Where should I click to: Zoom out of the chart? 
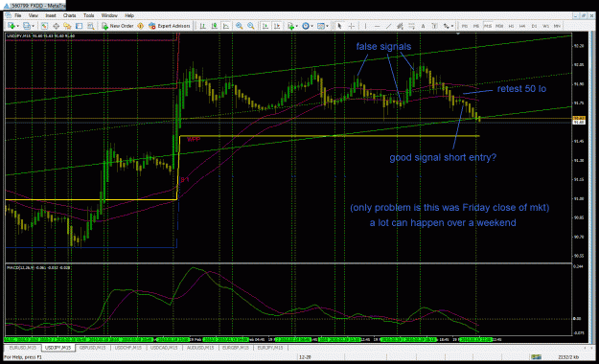pos(250,26)
